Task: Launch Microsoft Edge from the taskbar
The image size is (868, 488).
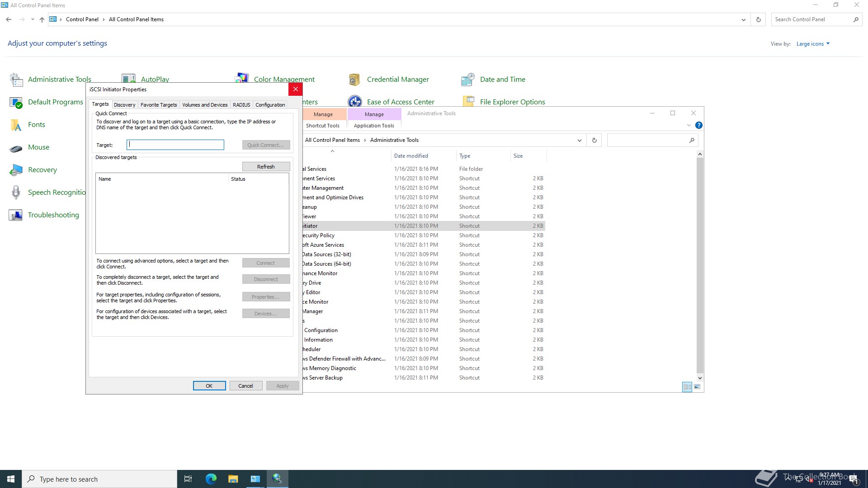Action: (211, 479)
